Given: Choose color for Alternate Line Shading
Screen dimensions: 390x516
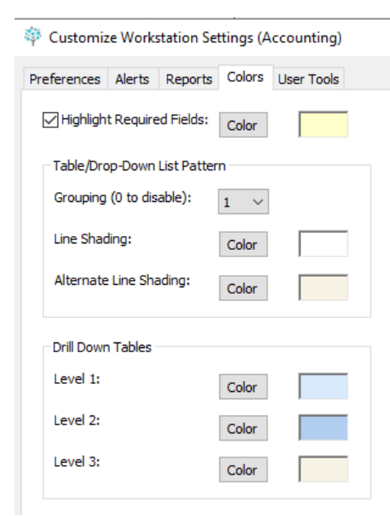Looking at the screenshot, I should [243, 288].
